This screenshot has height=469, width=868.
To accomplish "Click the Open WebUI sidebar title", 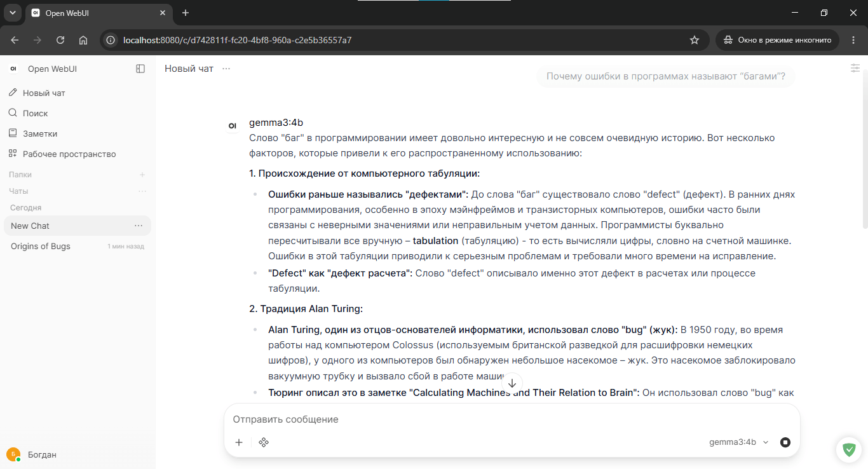I will pos(52,69).
